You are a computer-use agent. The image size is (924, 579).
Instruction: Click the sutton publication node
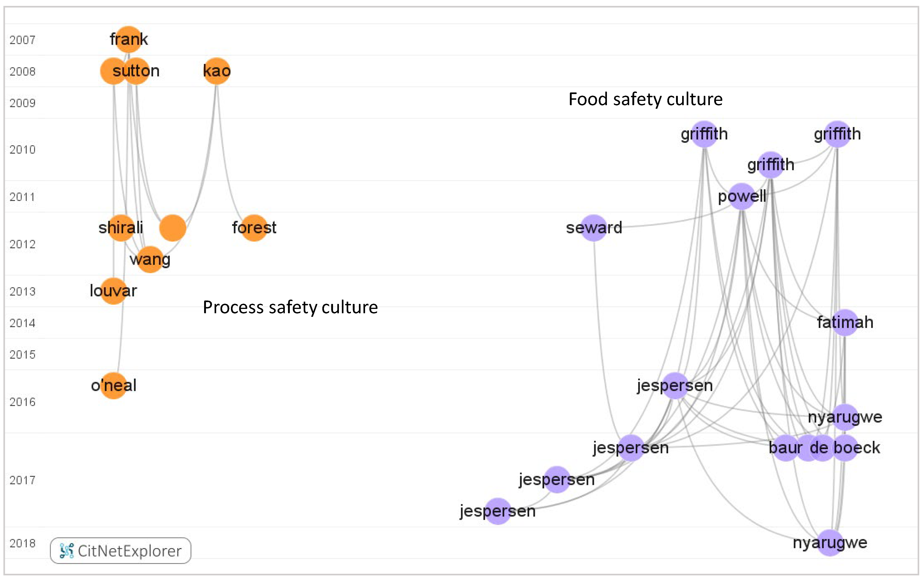[x=136, y=71]
